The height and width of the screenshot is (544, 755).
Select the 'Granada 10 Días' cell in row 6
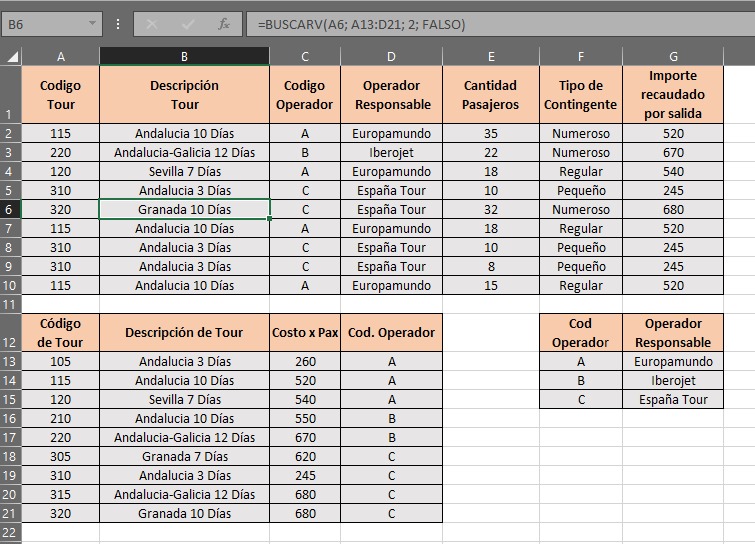184,210
